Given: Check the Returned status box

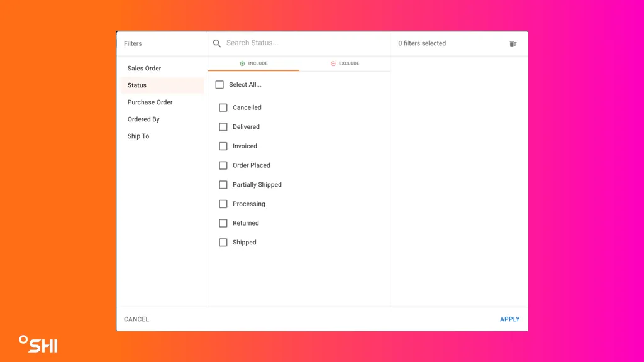Looking at the screenshot, I should pyautogui.click(x=223, y=223).
